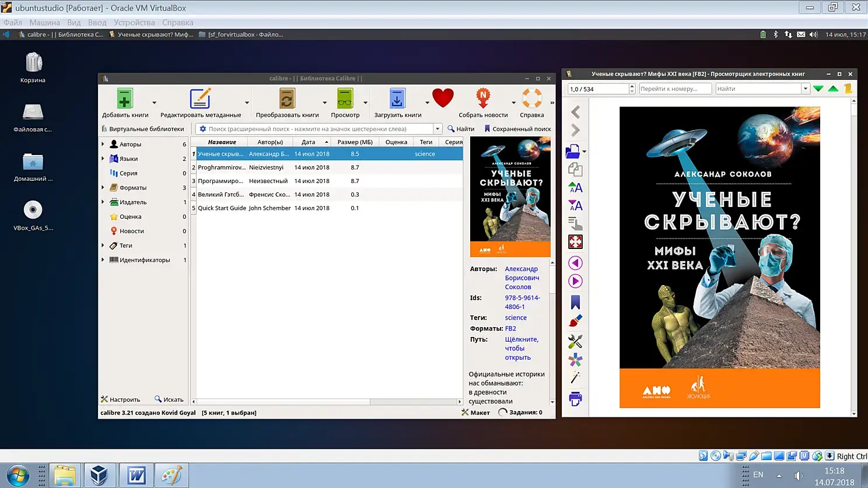Open the FB2 format link
Viewport: 868px width, 488px height.
point(510,329)
